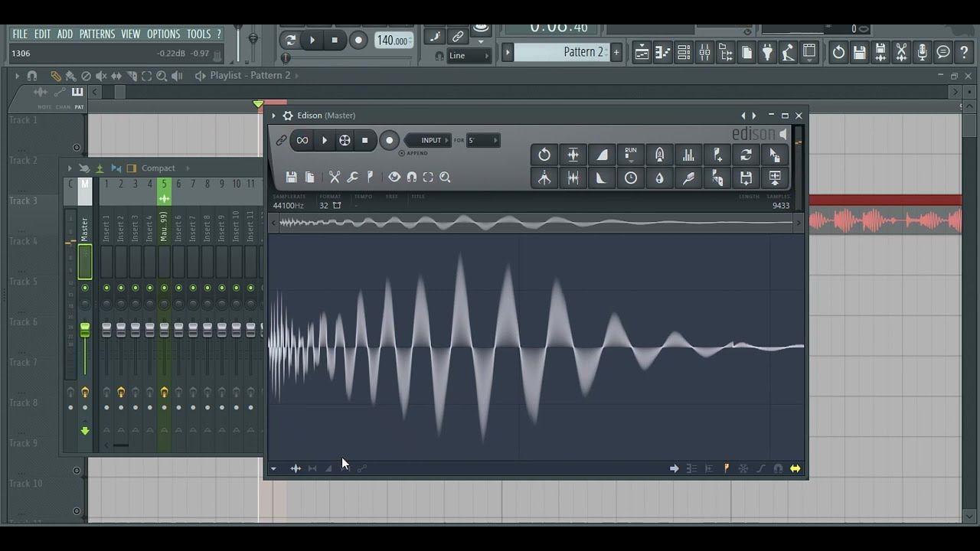This screenshot has height=551, width=980.
Task: Click the main transport Stop button
Action: tap(335, 41)
